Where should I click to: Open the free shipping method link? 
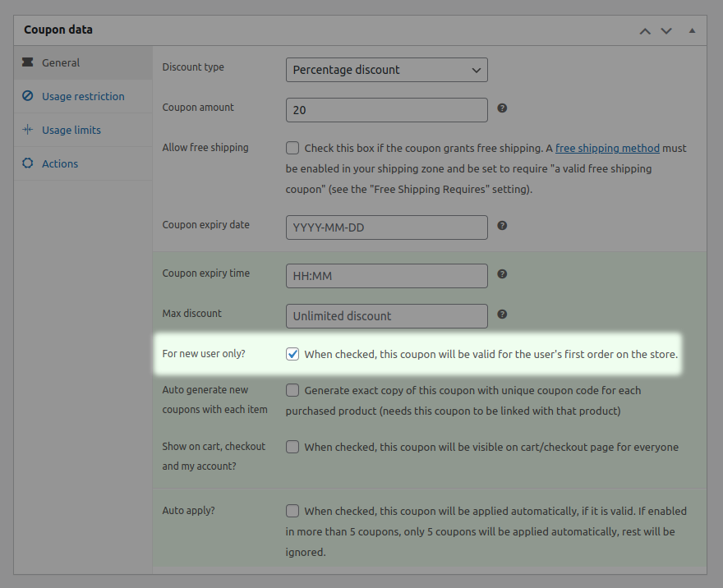607,148
